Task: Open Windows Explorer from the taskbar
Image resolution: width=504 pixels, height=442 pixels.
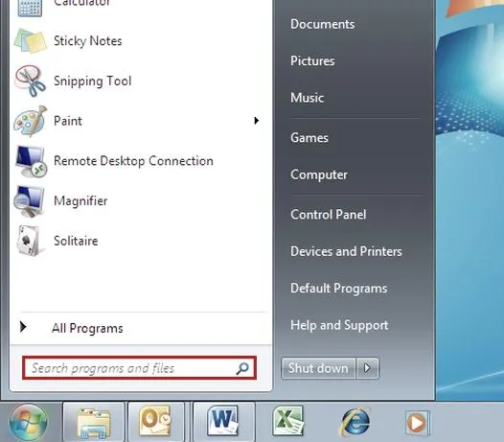Action: [x=94, y=422]
